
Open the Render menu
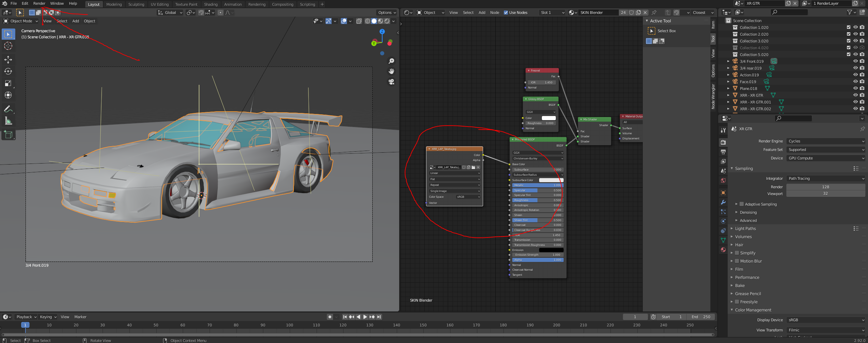tap(39, 3)
